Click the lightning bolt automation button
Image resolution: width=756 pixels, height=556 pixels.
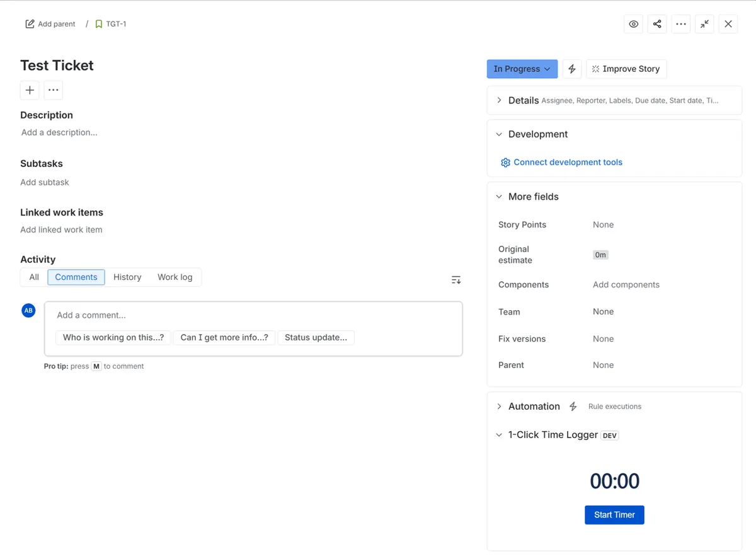tap(572, 69)
